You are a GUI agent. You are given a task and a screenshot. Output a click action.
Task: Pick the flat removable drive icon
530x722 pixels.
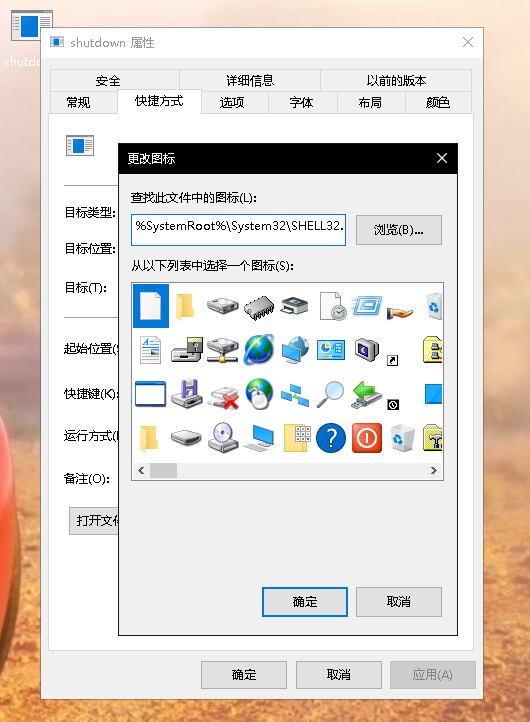point(186,437)
